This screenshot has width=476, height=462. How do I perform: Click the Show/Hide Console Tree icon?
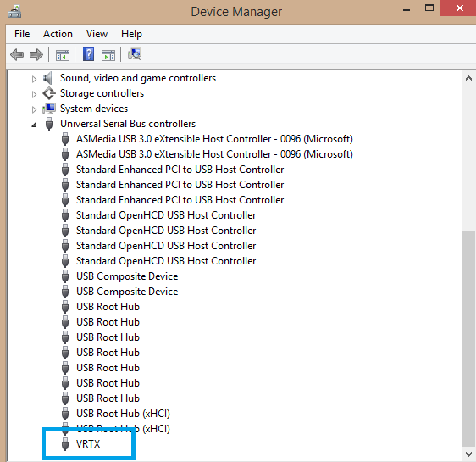coord(63,55)
